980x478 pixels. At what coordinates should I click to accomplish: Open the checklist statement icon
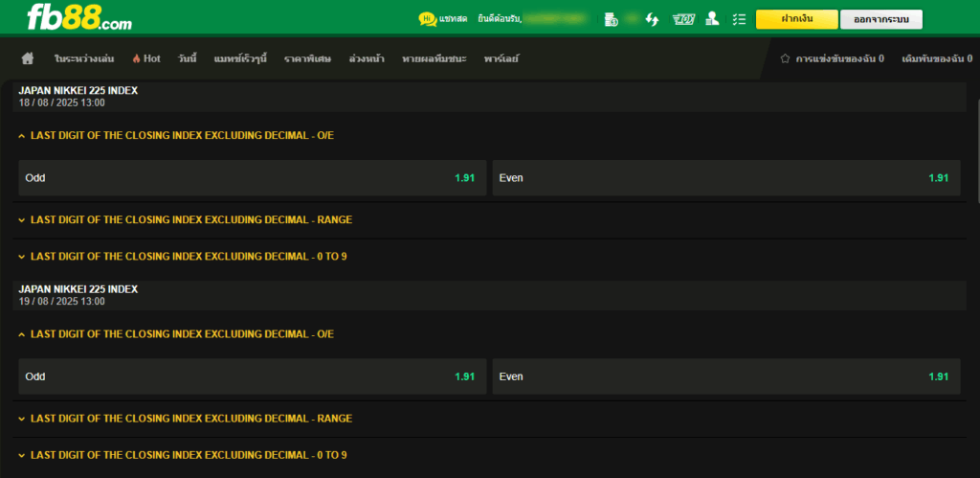tap(740, 19)
